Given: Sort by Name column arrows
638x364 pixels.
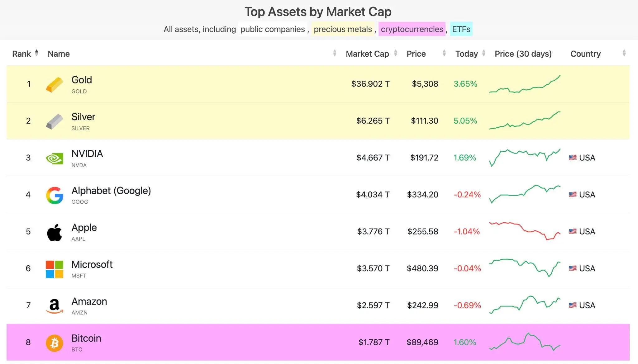Looking at the screenshot, I should click(335, 53).
